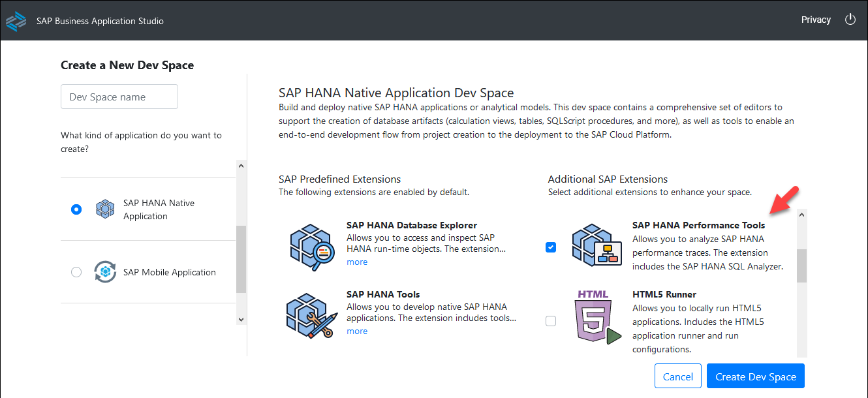Screen dimensions: 868x398
Task: Click 'more' under SAP HANA Database Explorer
Action: click(357, 262)
